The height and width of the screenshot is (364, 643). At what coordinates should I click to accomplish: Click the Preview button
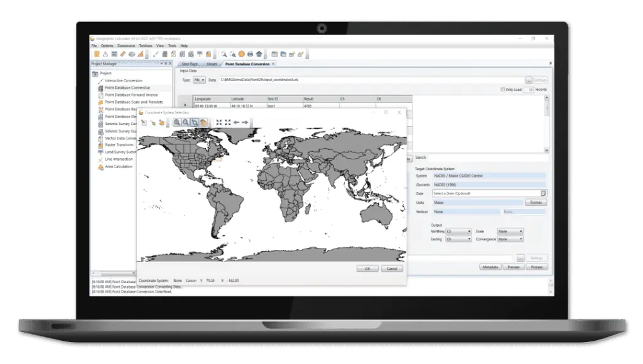point(514,267)
